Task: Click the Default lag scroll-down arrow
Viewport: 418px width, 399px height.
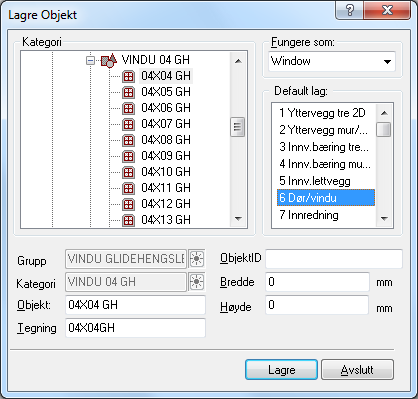Action: (x=384, y=219)
